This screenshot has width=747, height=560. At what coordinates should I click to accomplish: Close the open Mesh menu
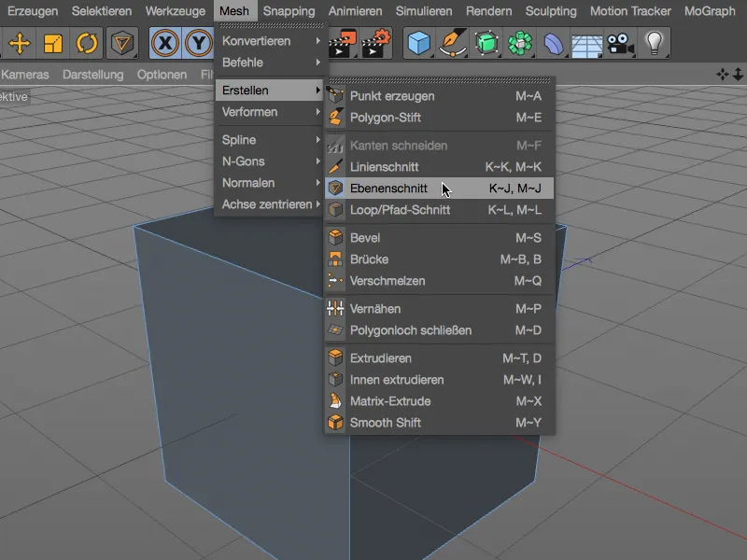click(x=234, y=11)
